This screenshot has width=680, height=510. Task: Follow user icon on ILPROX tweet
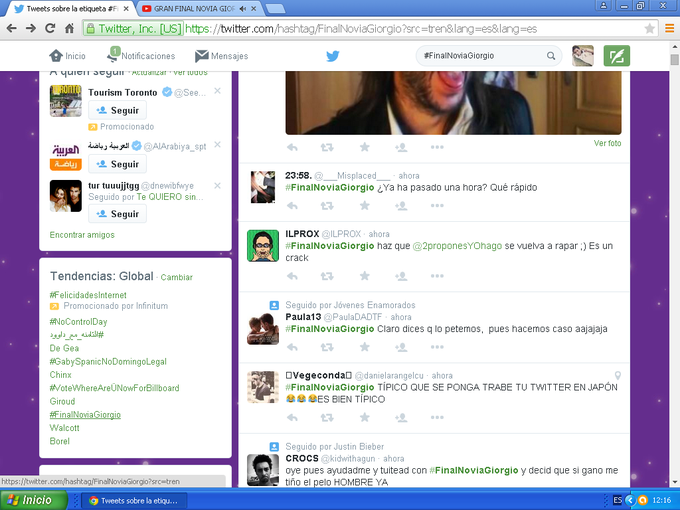pos(401,276)
